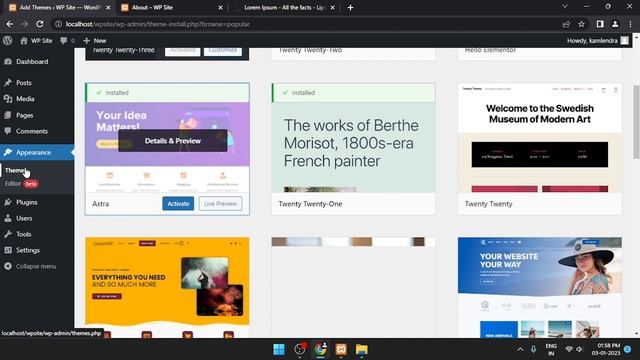Bookmark this page with star icon
Viewport: 640px width, 360px height.
point(581,24)
